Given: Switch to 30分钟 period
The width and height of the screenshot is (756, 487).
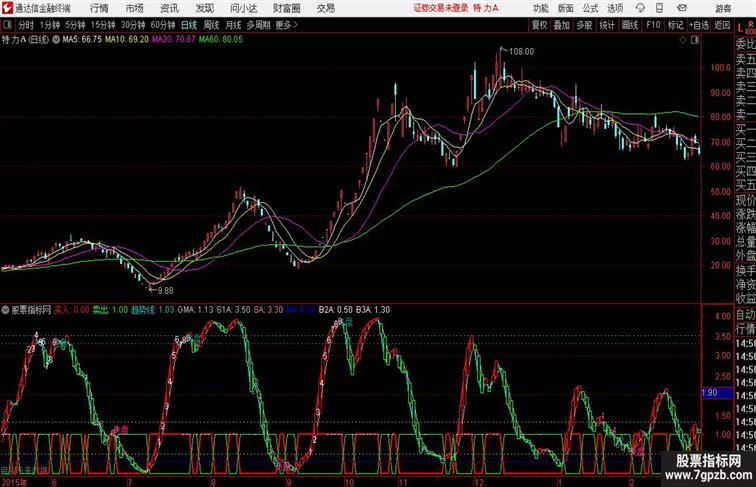Looking at the screenshot, I should (x=133, y=25).
